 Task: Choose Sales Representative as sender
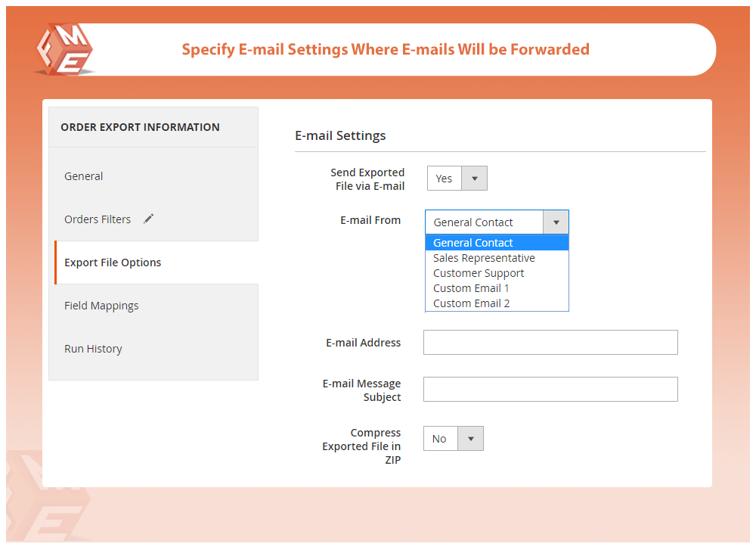[484, 258]
